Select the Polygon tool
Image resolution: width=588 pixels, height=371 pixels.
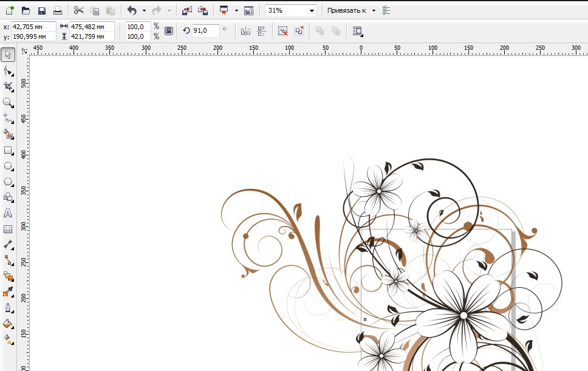[x=8, y=182]
